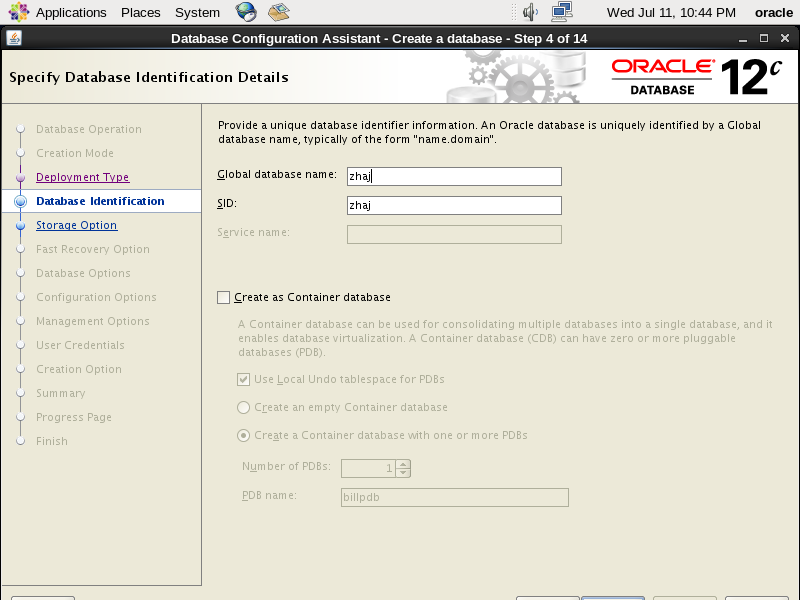Image resolution: width=800 pixels, height=600 pixels.
Task: Open the System menu
Action: (x=197, y=12)
